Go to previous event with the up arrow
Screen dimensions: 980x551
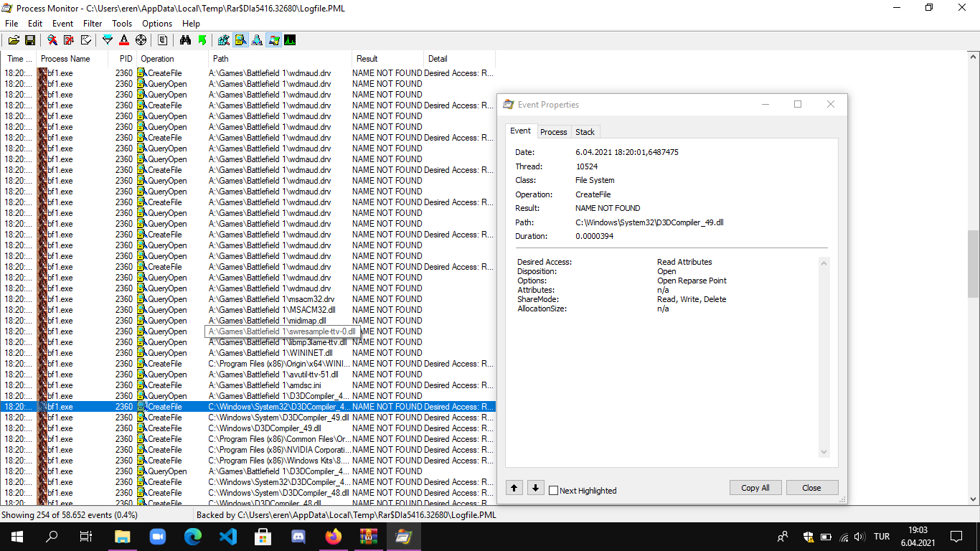514,488
